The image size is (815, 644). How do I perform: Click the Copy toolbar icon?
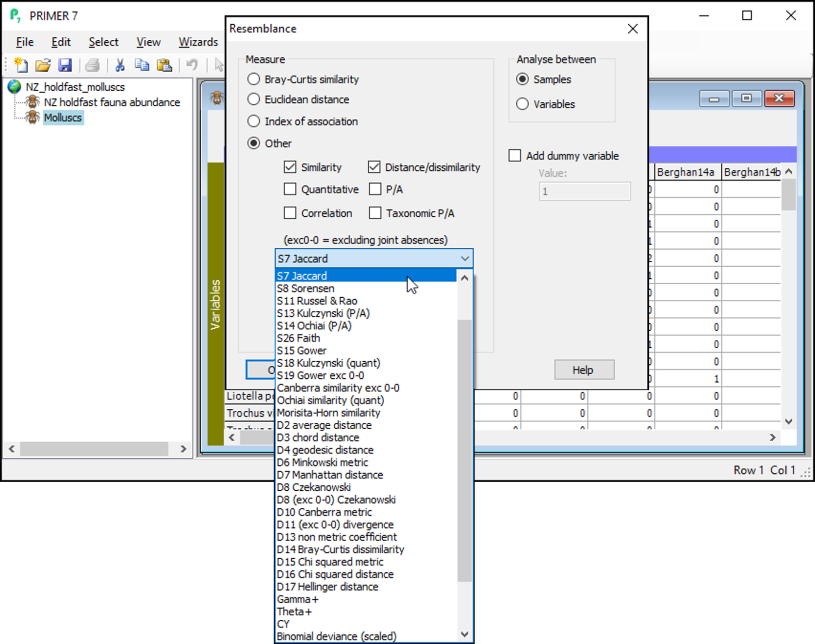(x=142, y=64)
